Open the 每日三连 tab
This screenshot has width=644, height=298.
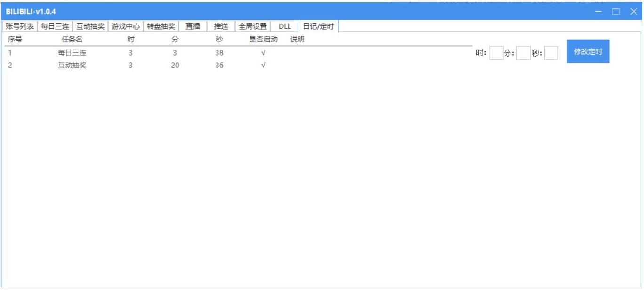[x=55, y=26]
